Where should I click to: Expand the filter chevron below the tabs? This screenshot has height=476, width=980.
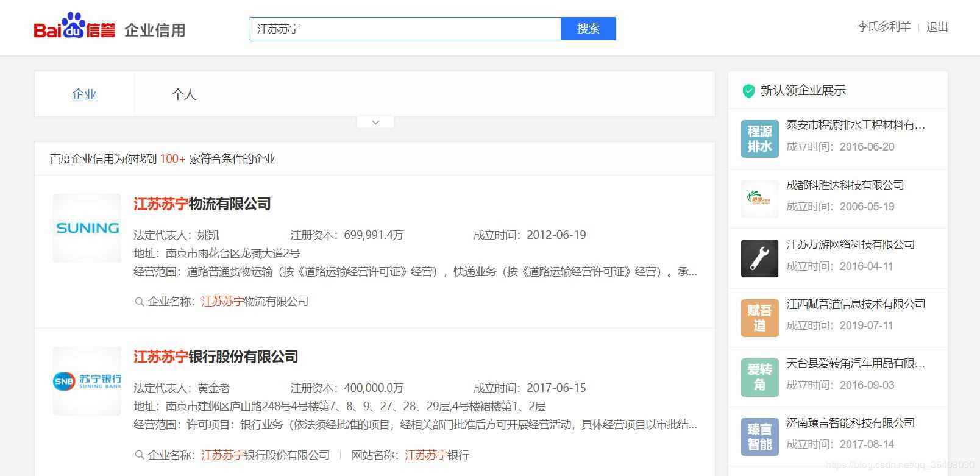click(x=375, y=123)
